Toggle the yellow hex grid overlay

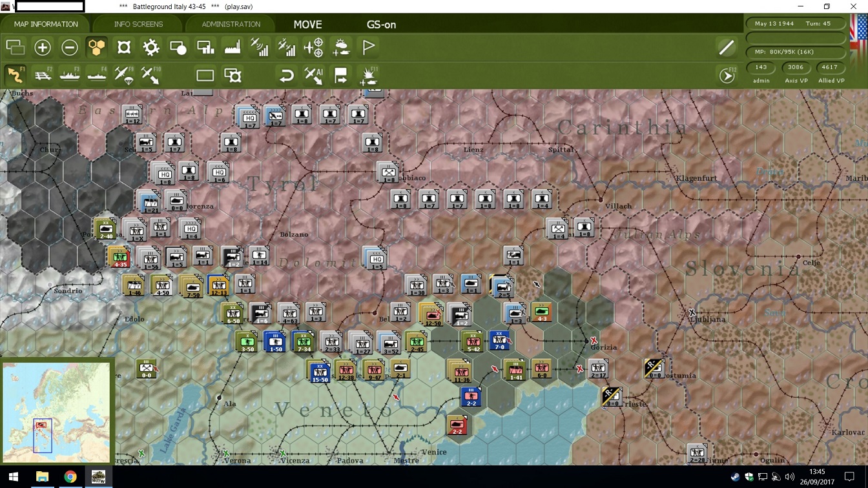(x=96, y=47)
